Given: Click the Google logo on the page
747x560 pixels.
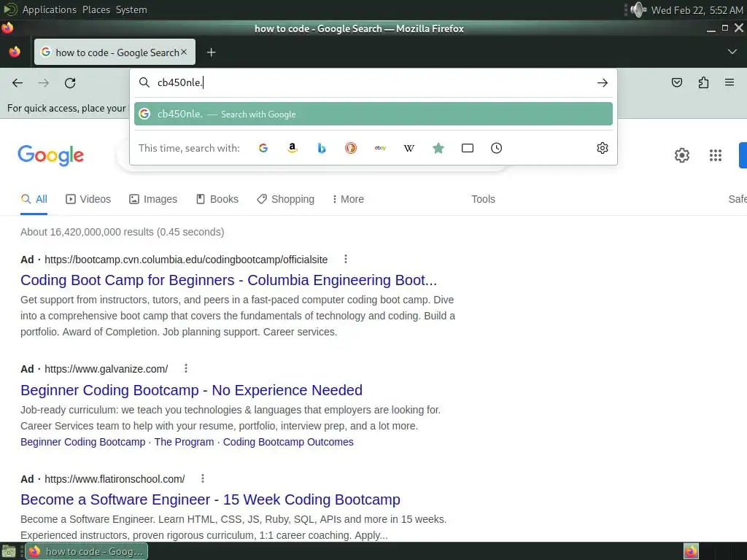Looking at the screenshot, I should coord(50,155).
